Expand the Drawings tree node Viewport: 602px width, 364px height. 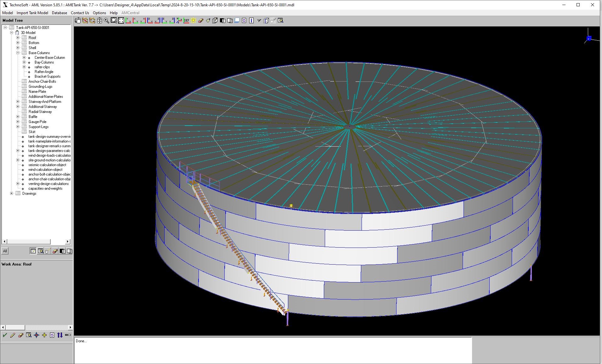pyautogui.click(x=11, y=193)
